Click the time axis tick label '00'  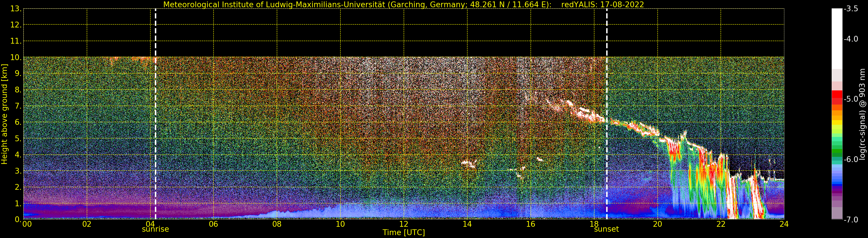[27, 224]
